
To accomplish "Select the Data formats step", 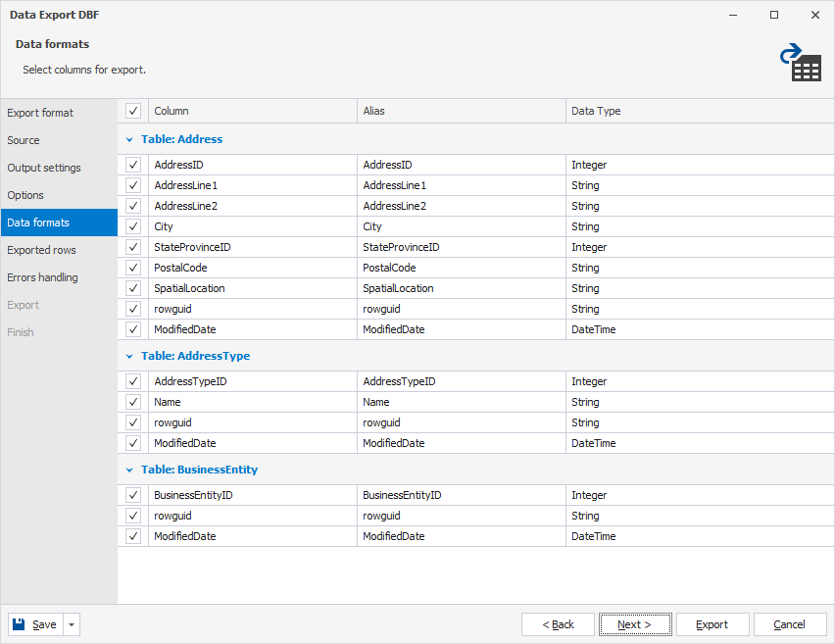I will coord(59,223).
